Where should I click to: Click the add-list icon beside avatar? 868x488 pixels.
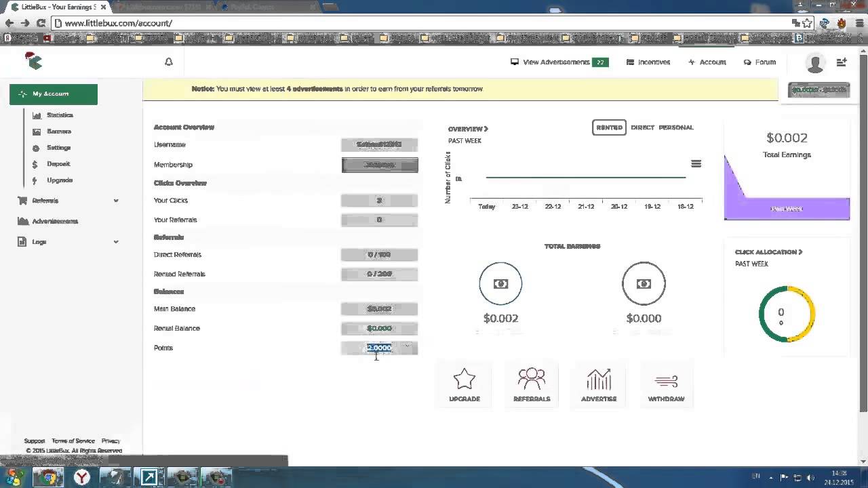pos(842,62)
